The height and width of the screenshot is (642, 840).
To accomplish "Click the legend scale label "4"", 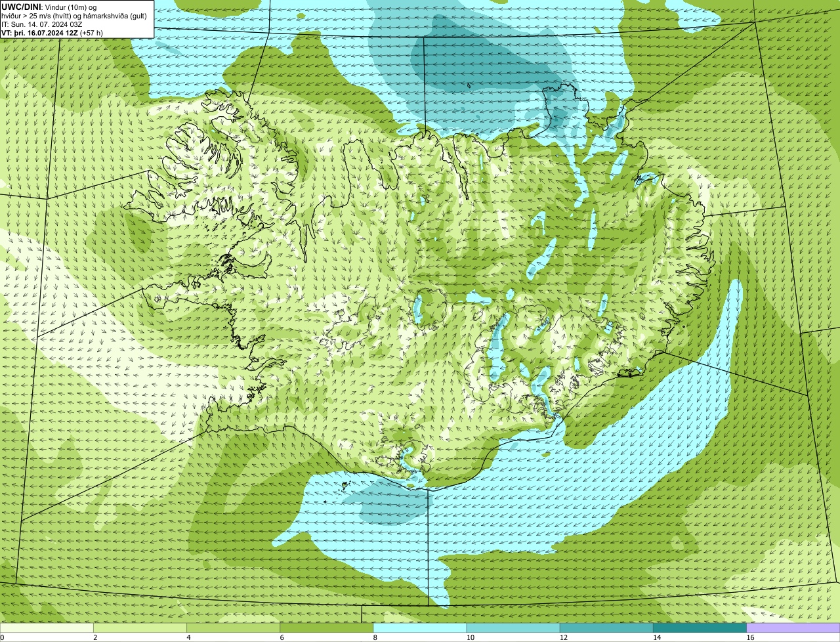I will 188,637.
